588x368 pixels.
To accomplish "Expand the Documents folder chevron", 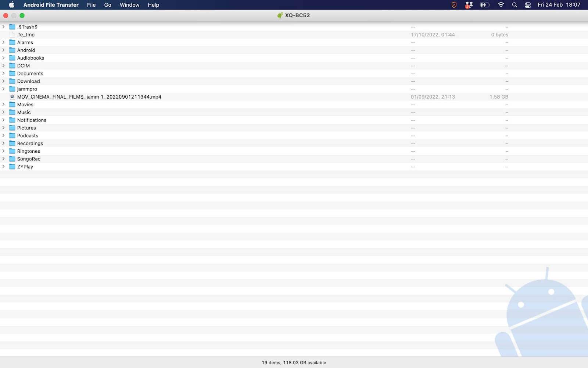I will pyautogui.click(x=4, y=73).
